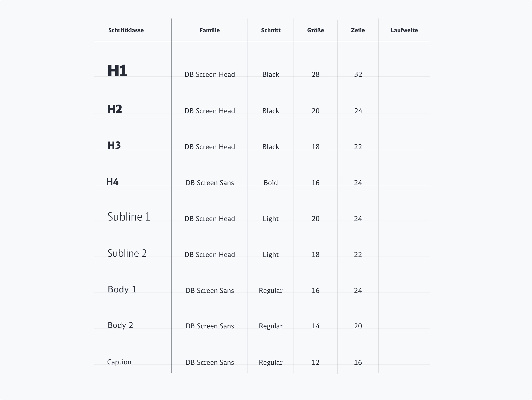Click the Größe column header

[315, 30]
